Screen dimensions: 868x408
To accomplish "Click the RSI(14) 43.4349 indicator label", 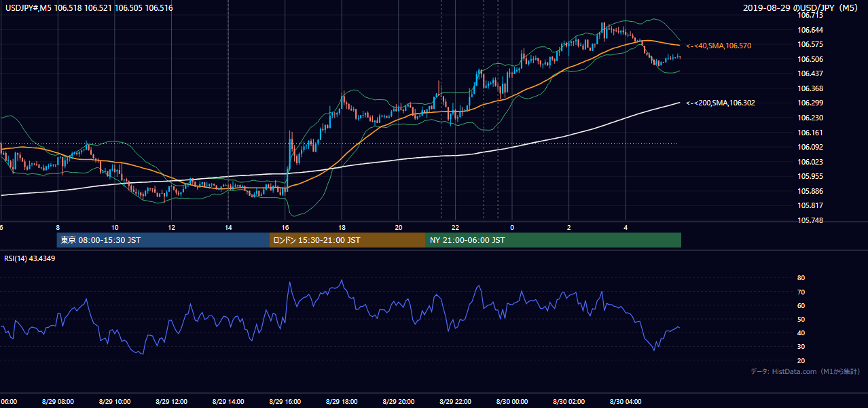I will coord(30,258).
